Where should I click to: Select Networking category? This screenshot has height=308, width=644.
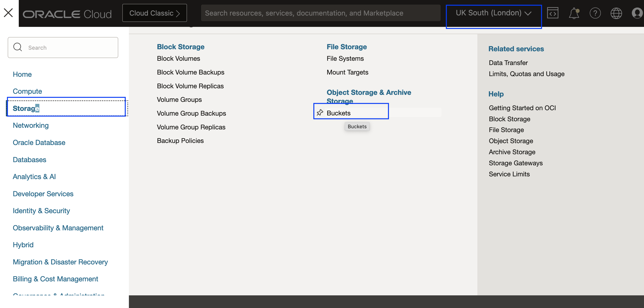pos(31,125)
